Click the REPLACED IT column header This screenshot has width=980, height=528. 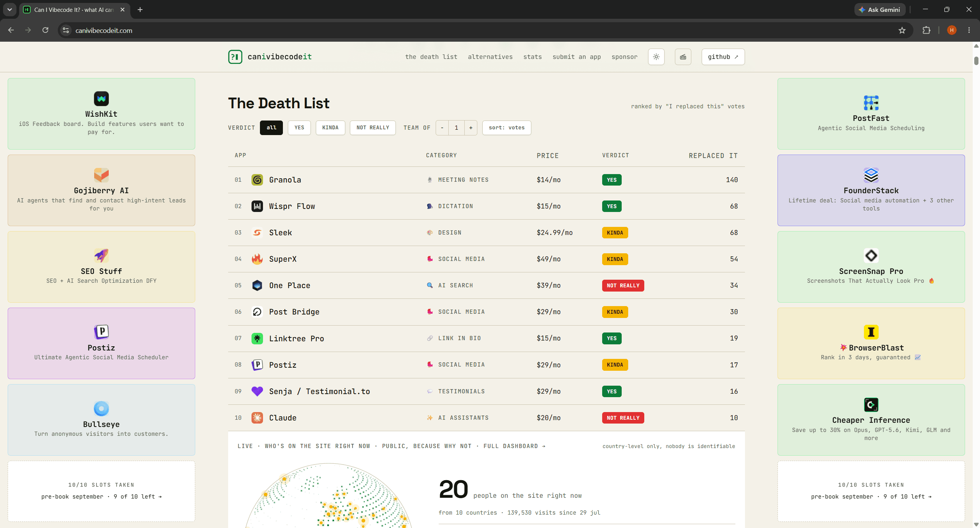coord(713,156)
